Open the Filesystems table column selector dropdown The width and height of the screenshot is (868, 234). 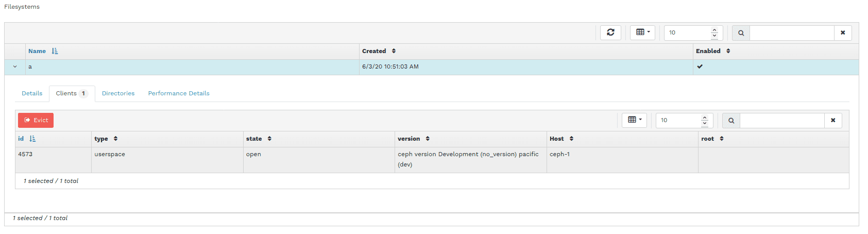click(x=642, y=32)
